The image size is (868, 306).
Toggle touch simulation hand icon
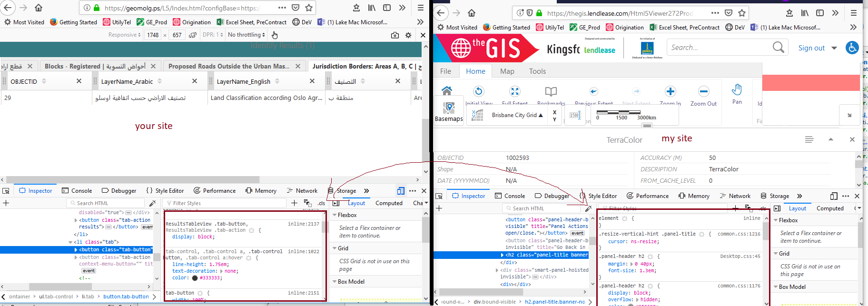(x=275, y=35)
